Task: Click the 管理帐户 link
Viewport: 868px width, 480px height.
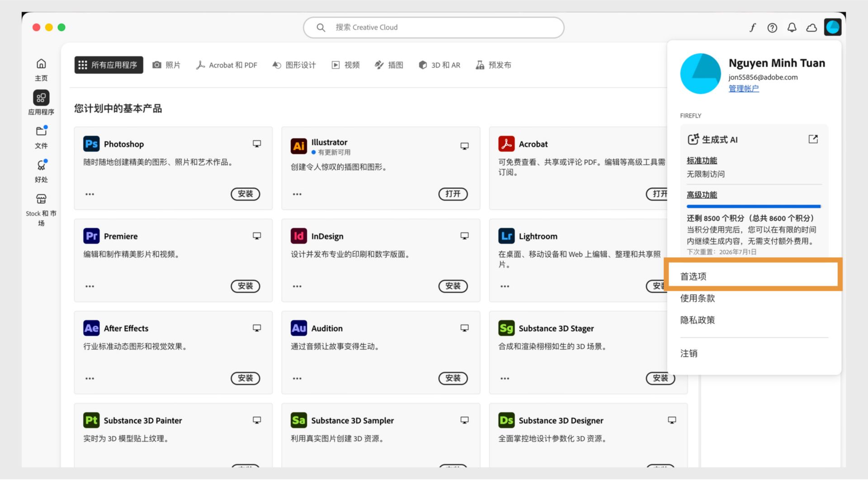Action: (744, 89)
